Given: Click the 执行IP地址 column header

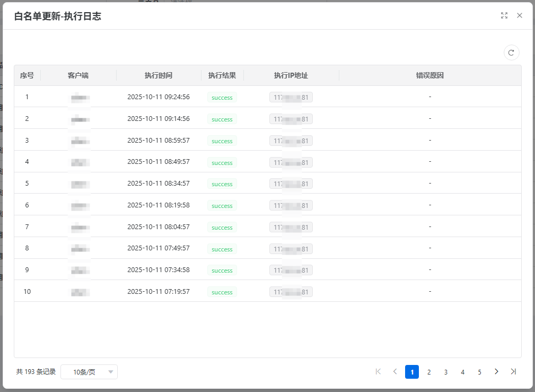Looking at the screenshot, I should click(x=291, y=75).
